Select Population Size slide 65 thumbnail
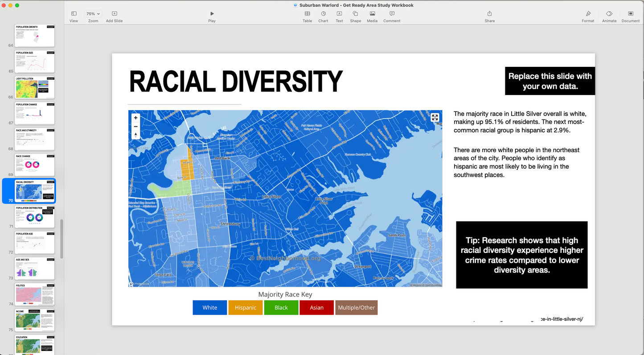The height and width of the screenshot is (355, 644). click(35, 62)
